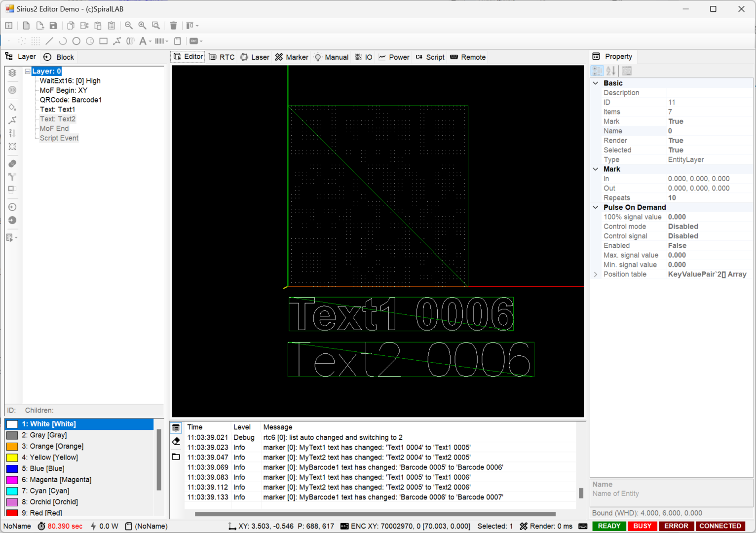Open the log folder icon

[x=176, y=457]
